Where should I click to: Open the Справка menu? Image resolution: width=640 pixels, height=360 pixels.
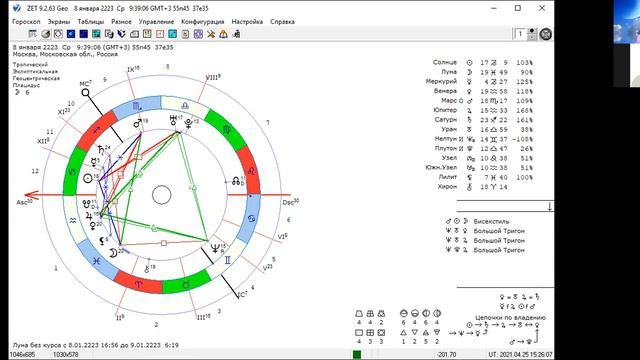[282, 22]
